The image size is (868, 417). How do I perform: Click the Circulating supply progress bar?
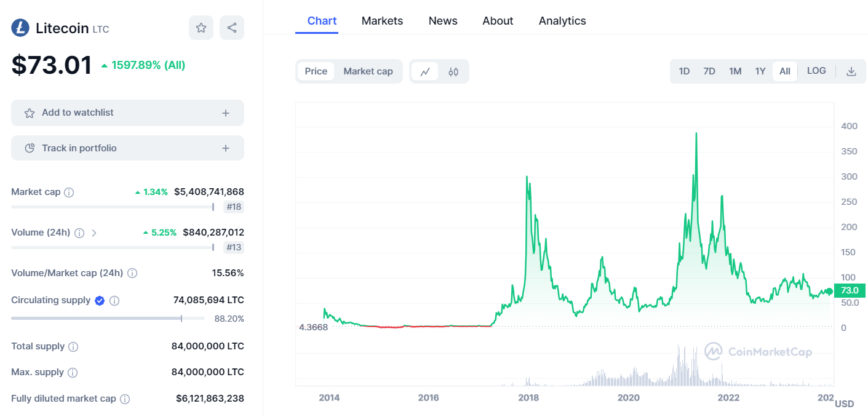pyautogui.click(x=108, y=319)
